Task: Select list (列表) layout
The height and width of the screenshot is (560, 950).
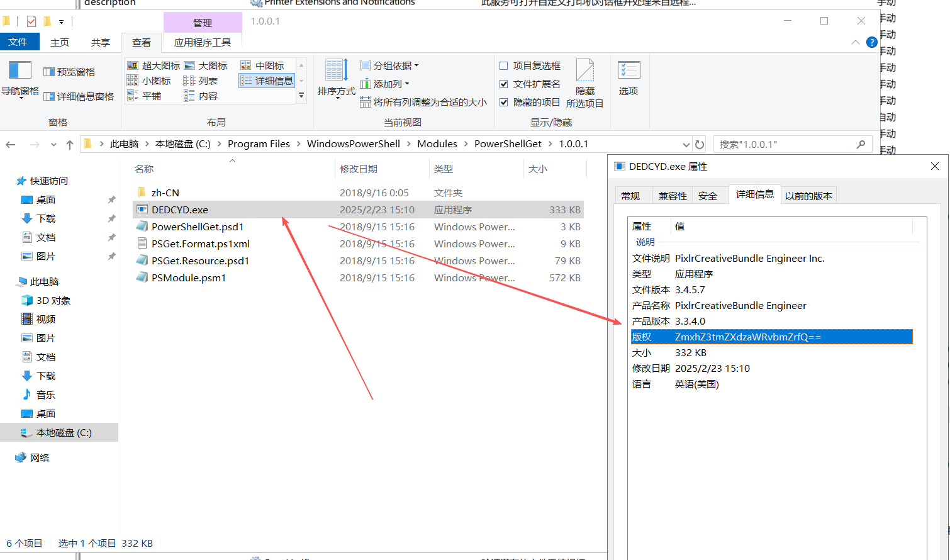Action: 201,81
